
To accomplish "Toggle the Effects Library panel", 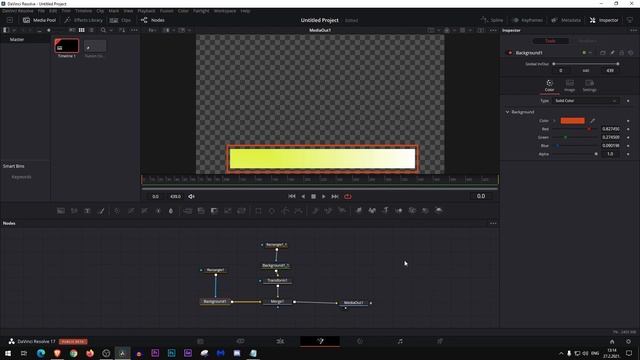I will pyautogui.click(x=84, y=20).
